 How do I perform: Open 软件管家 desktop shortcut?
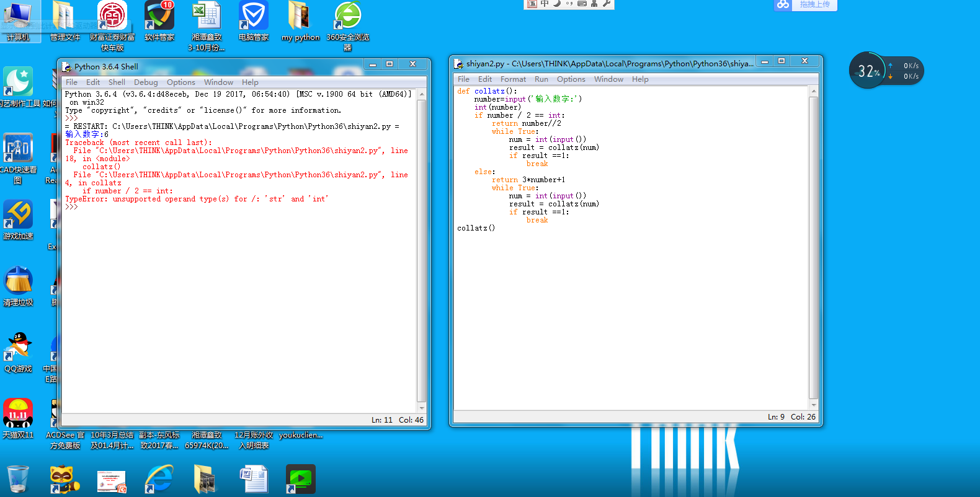(x=159, y=20)
